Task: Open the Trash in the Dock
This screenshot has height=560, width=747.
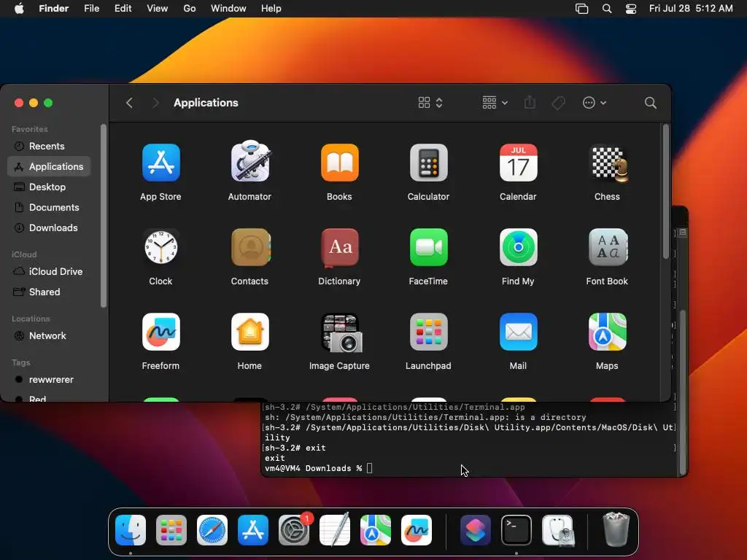Action: (x=616, y=529)
